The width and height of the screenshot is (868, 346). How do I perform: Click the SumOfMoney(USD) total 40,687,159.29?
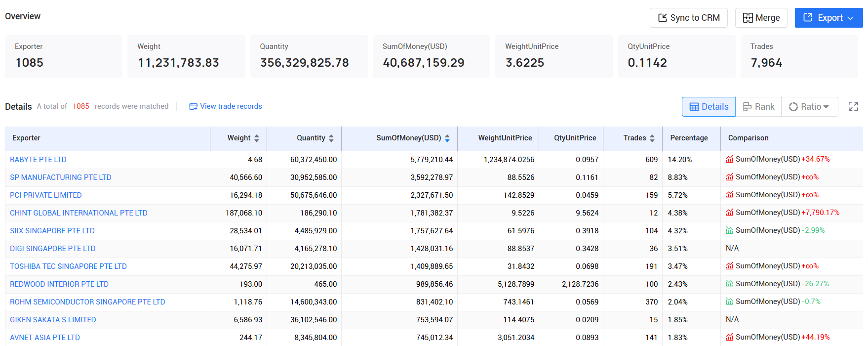tap(424, 63)
